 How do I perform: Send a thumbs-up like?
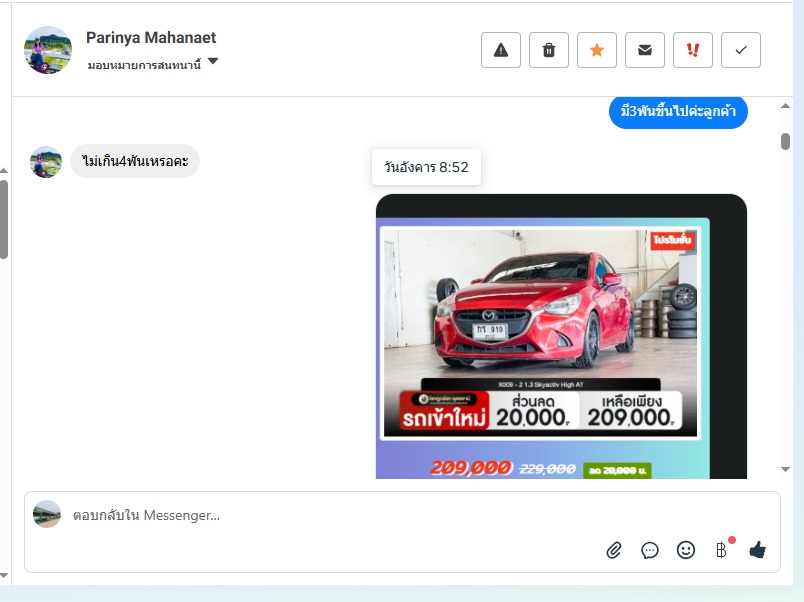(757, 550)
